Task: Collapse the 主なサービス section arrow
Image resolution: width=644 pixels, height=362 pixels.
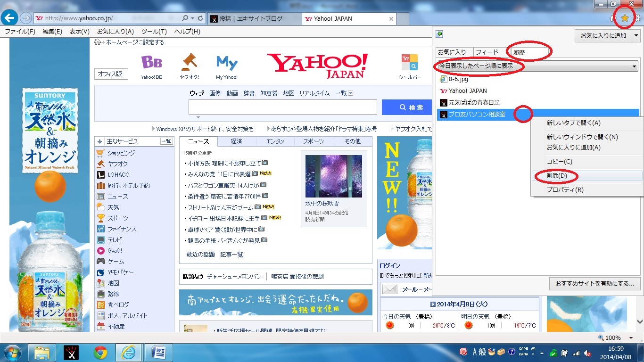Action: click(99, 141)
